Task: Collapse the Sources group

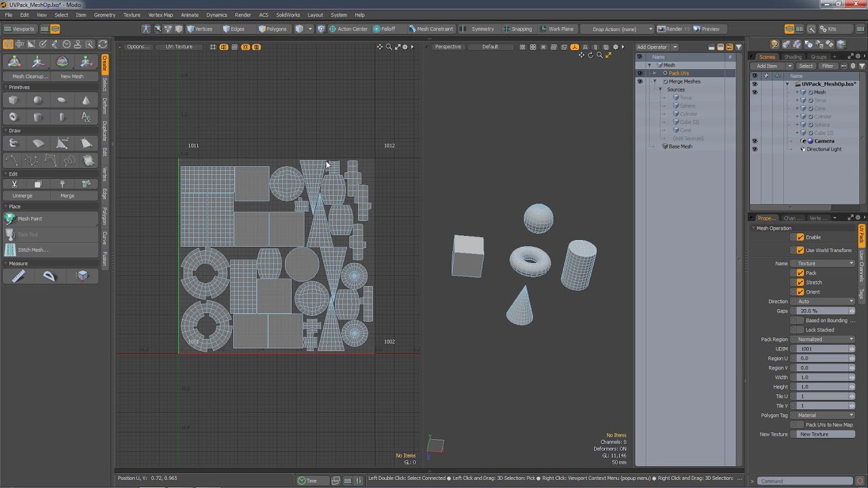Action: (x=660, y=89)
